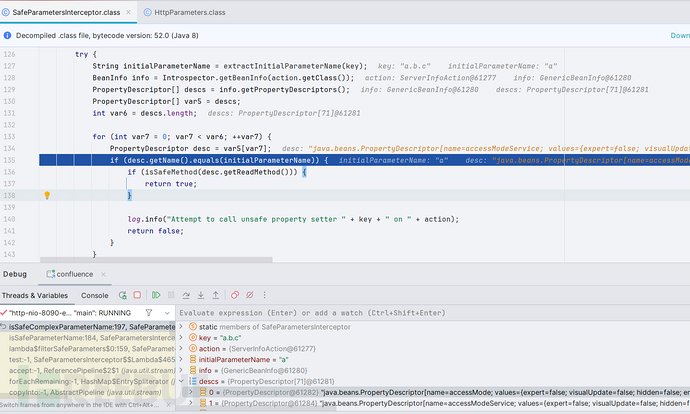Click the descs array icon

pyautogui.click(x=193, y=381)
